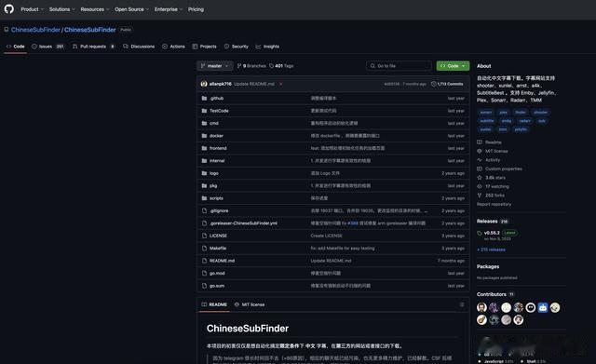This screenshot has height=364, width=596.
Task: Open the 9 Branches link
Action: click(x=251, y=66)
